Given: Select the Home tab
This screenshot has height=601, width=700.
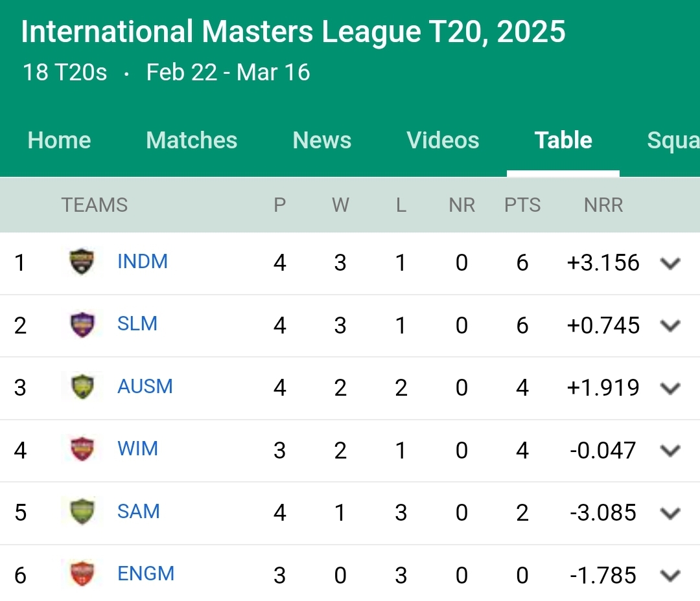Looking at the screenshot, I should (x=60, y=140).
